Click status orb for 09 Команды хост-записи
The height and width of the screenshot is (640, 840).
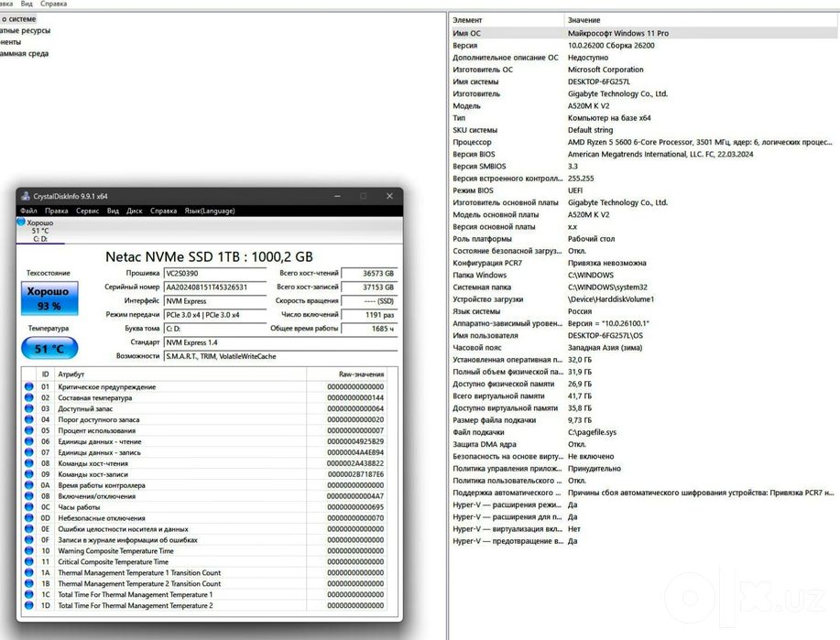point(29,474)
